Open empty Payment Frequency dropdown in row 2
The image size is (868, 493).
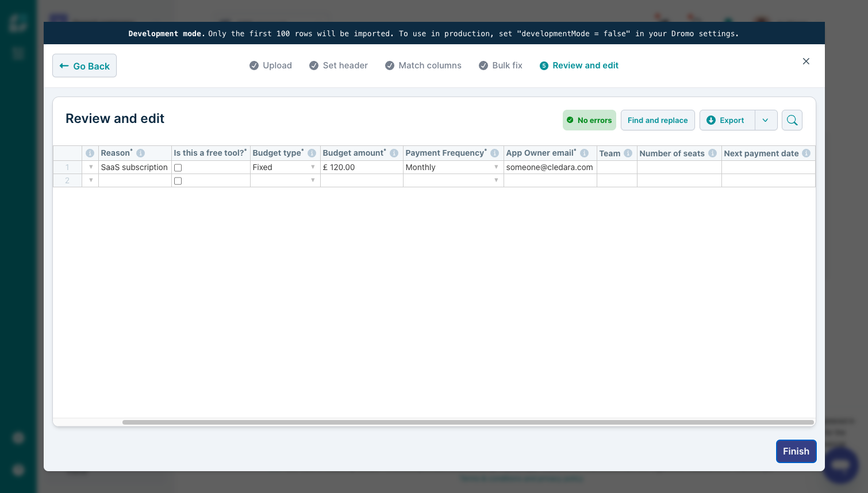tap(496, 180)
